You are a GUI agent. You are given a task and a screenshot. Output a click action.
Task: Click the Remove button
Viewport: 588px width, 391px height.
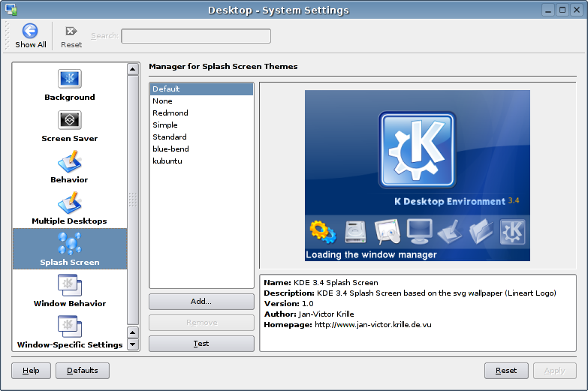[201, 323]
